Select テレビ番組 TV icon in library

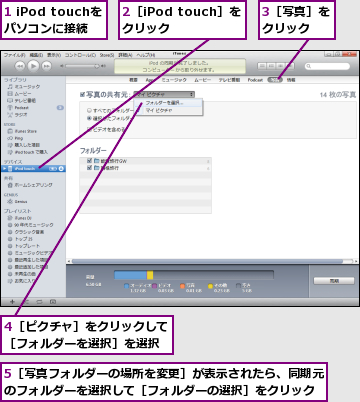[10, 100]
